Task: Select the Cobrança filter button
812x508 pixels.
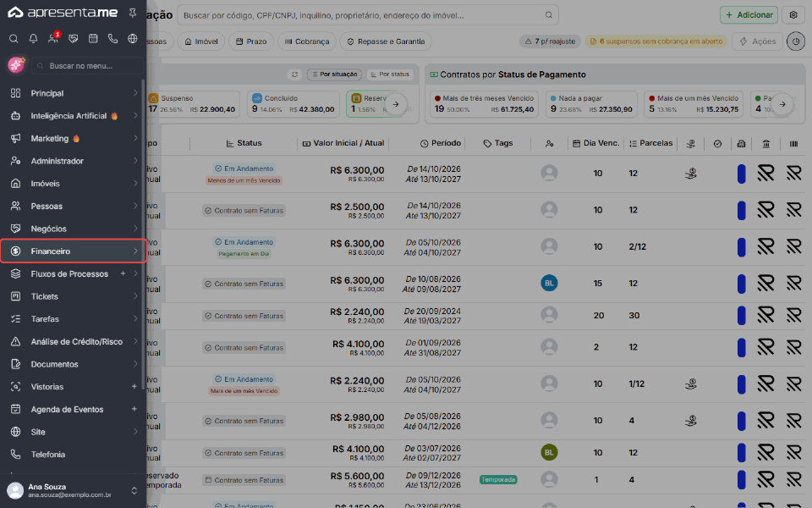Action: [x=306, y=41]
